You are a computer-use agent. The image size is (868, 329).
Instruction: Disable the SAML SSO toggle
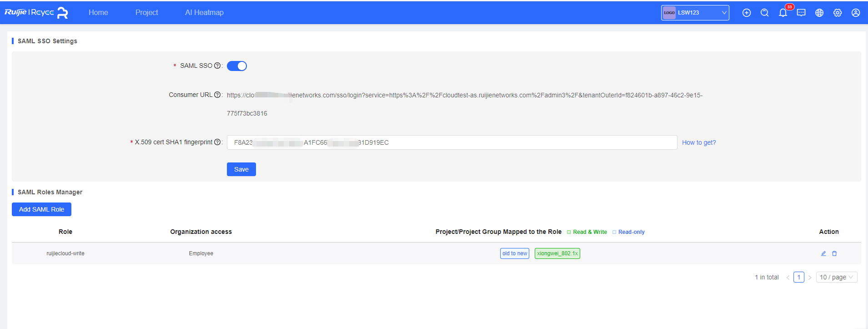(x=236, y=66)
